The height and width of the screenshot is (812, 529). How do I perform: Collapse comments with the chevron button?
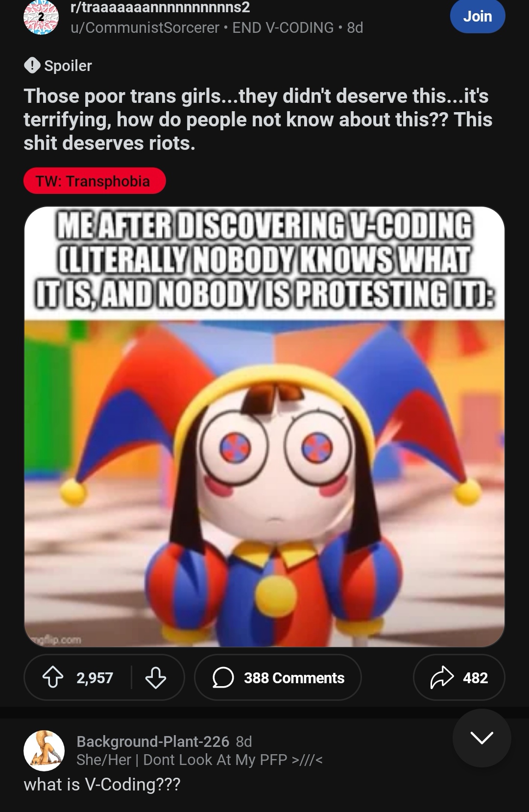481,738
